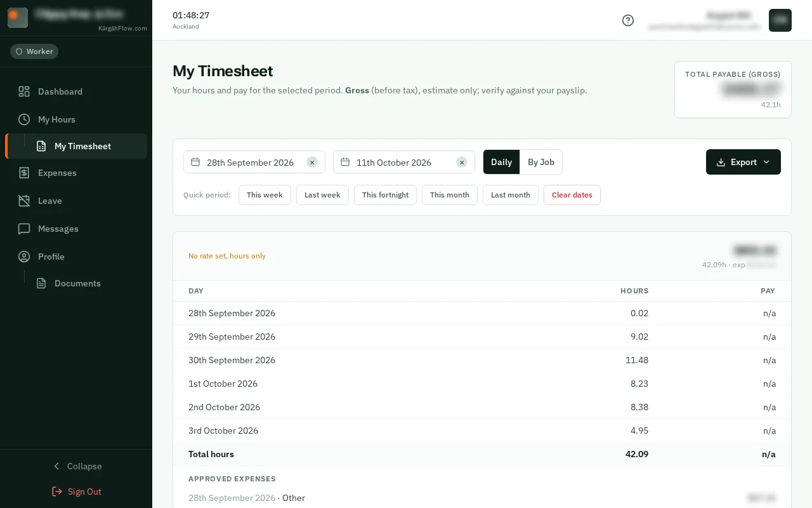Screen dimensions: 812x508
Task: Select the 30th September 2026 row
Action: [482, 360]
